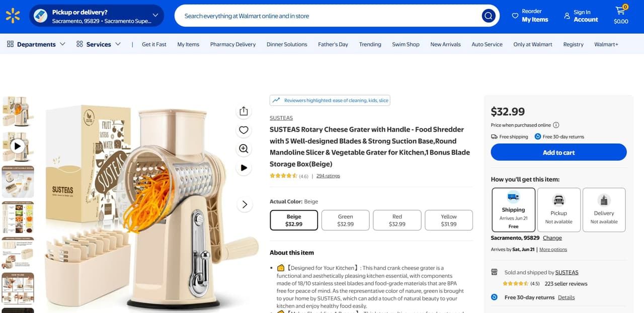Click the search magnifier button

point(489,16)
